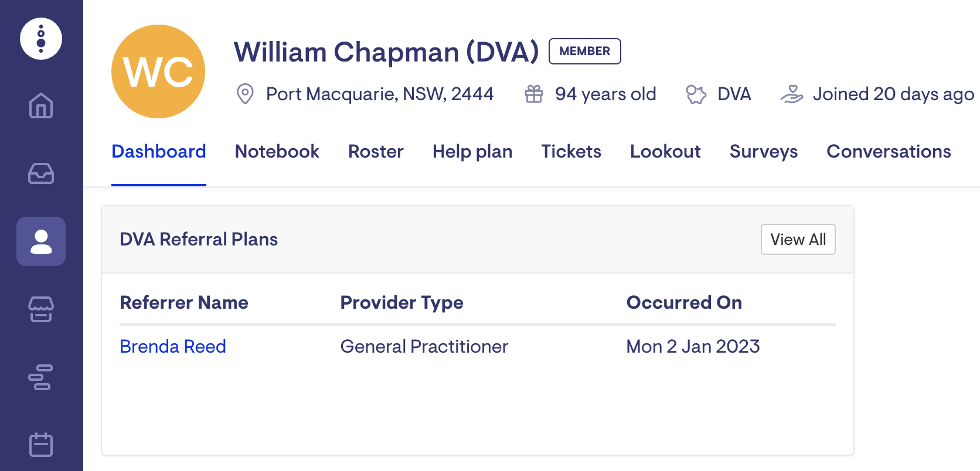Click the WC profile avatar
The width and height of the screenshot is (980, 471).
[x=158, y=71]
